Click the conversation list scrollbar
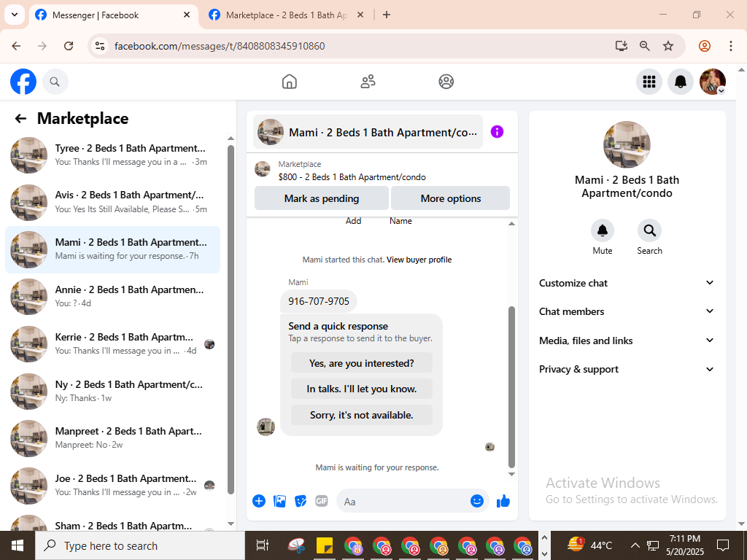 (231, 319)
